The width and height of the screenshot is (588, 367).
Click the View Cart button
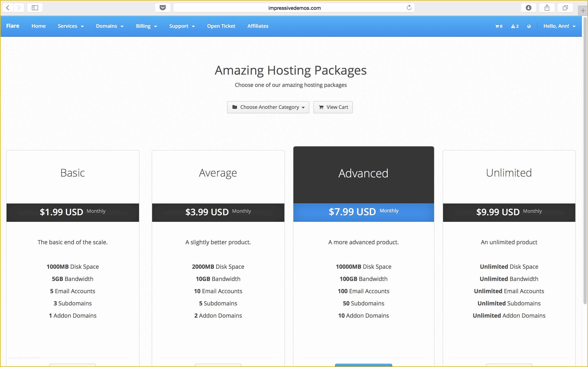click(334, 107)
